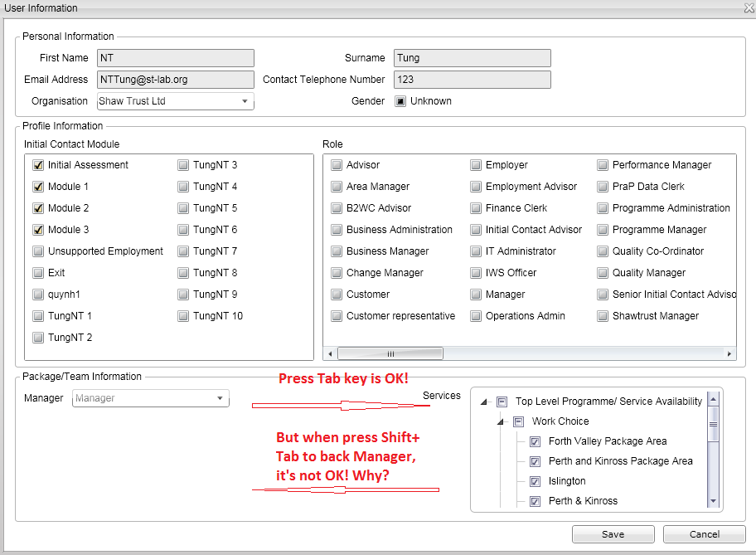Toggle the Unknown gender checkbox

coord(400,101)
